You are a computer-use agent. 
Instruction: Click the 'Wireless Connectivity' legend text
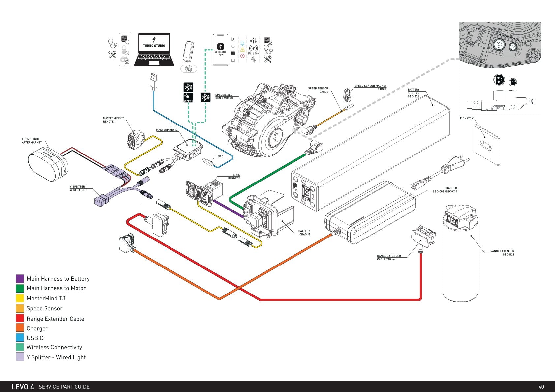click(54, 347)
